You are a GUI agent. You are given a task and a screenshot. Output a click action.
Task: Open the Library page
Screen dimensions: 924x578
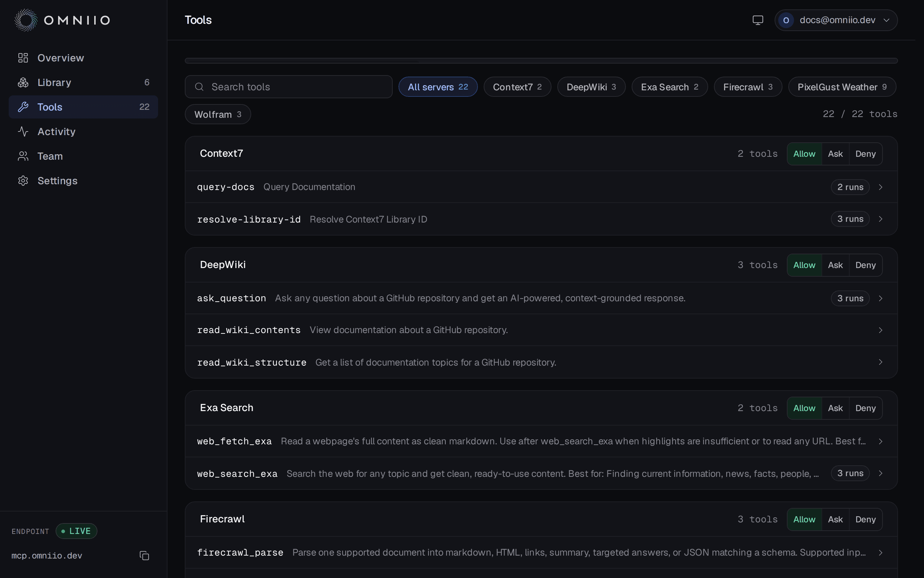pyautogui.click(x=83, y=82)
